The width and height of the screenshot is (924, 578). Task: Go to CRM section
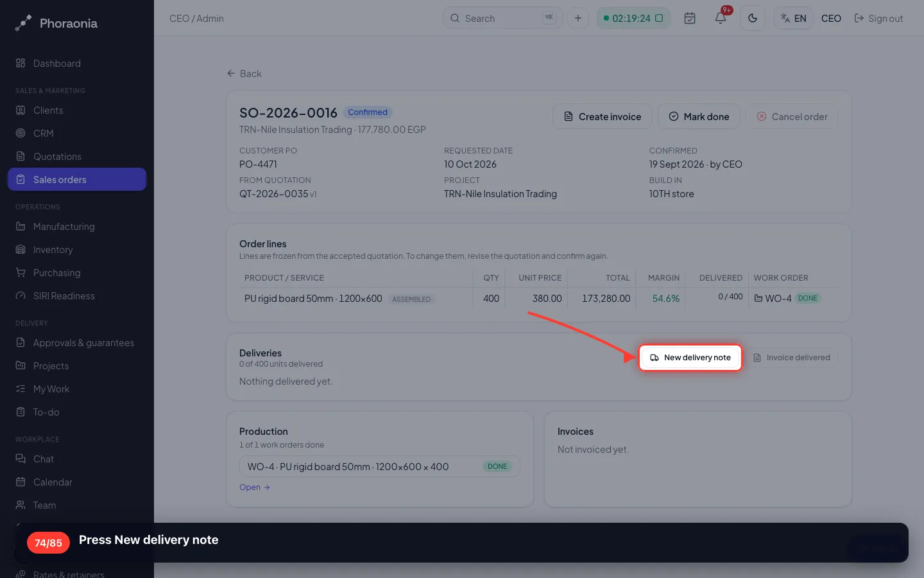point(77,134)
